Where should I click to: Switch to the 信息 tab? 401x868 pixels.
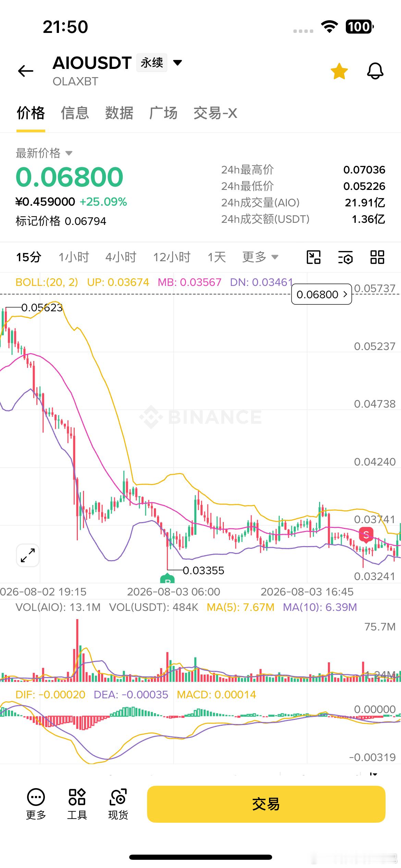tap(75, 113)
